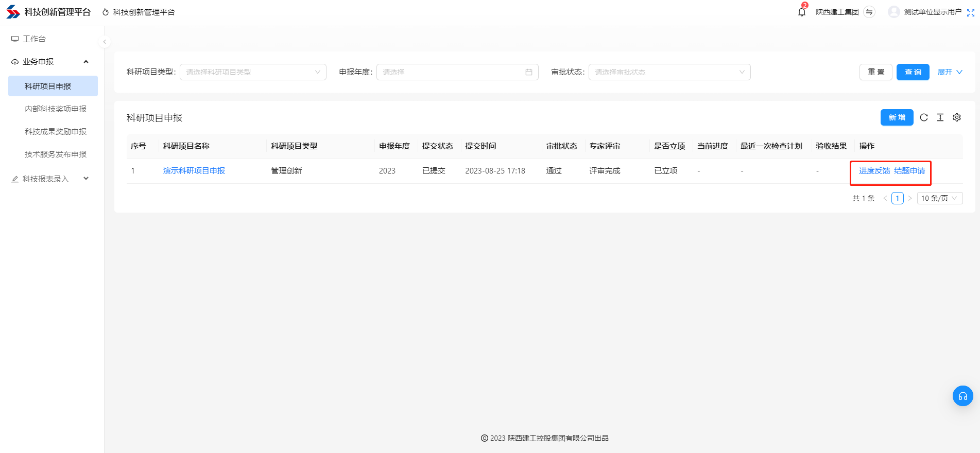This screenshot has height=453, width=980.
Task: Open 技术服务发布申报 menu item
Action: 56,154
